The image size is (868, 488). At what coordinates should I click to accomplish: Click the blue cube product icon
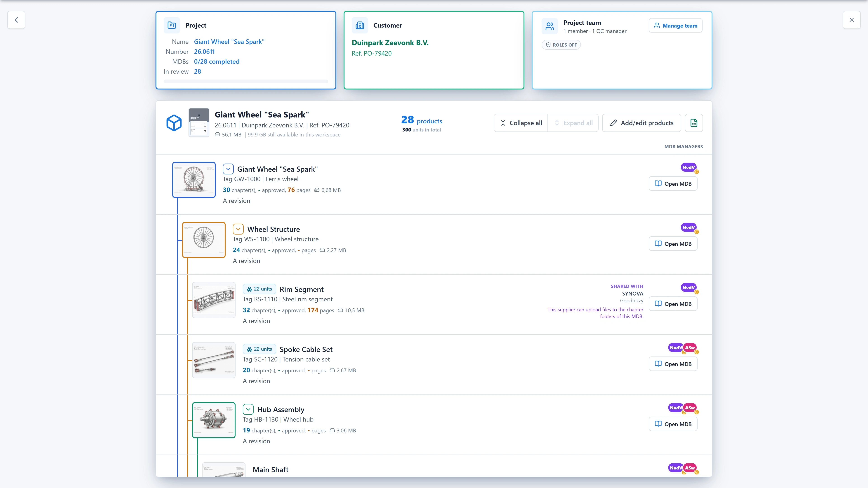(174, 123)
